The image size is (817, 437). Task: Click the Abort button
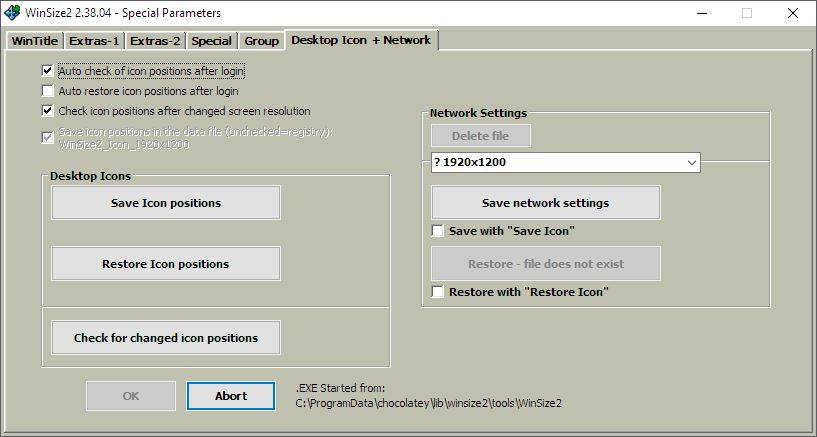[x=231, y=396]
